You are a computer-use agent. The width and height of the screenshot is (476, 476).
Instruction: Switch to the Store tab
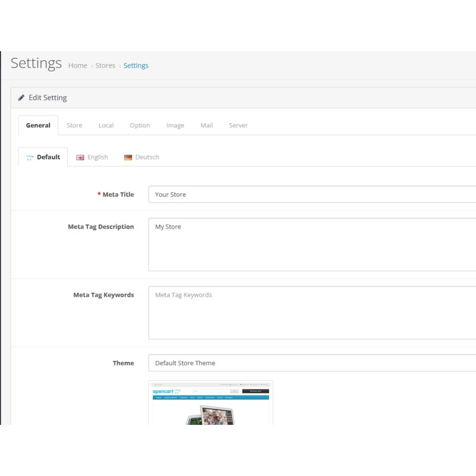pyautogui.click(x=74, y=126)
